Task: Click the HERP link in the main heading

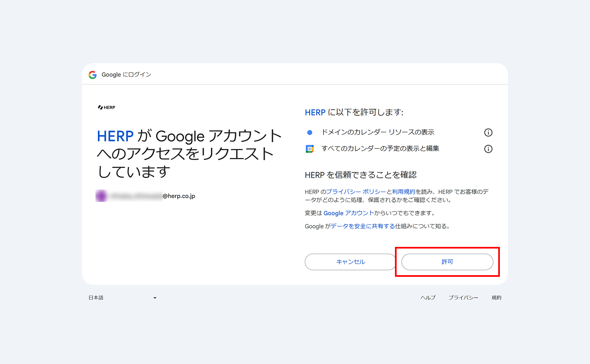Action: coord(115,136)
